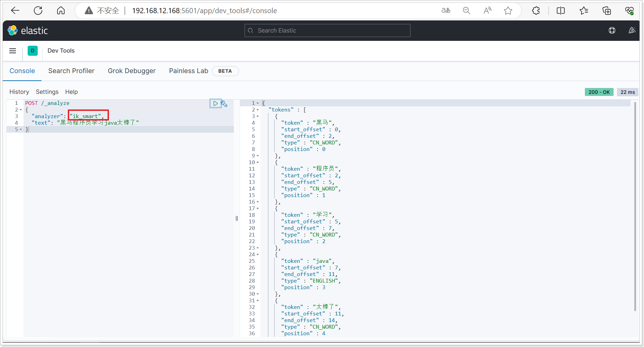Click the Search Elastic input field
The width and height of the screenshot is (644, 347).
pos(327,30)
